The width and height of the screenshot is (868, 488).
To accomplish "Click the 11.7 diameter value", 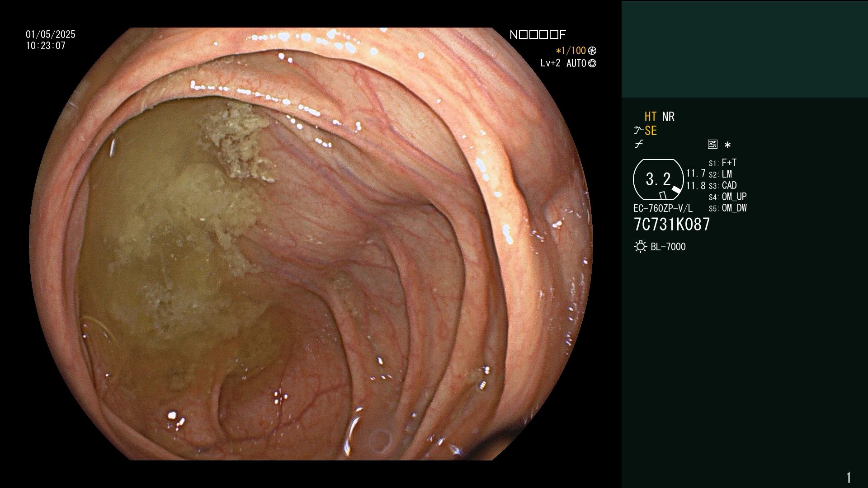I will pyautogui.click(x=696, y=173).
